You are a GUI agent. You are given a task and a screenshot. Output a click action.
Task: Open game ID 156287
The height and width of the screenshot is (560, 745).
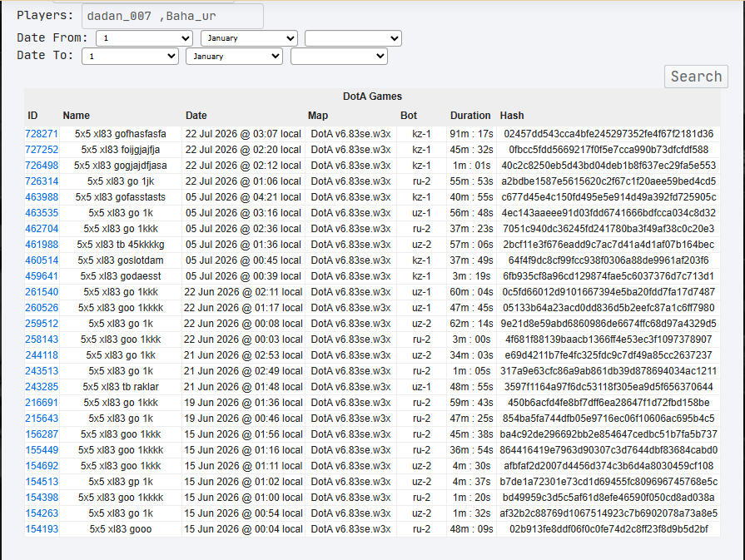pos(42,434)
